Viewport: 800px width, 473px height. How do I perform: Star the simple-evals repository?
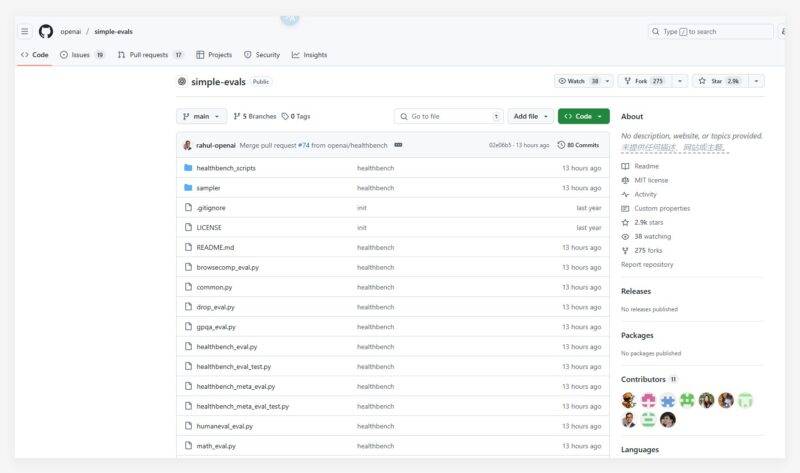point(720,81)
